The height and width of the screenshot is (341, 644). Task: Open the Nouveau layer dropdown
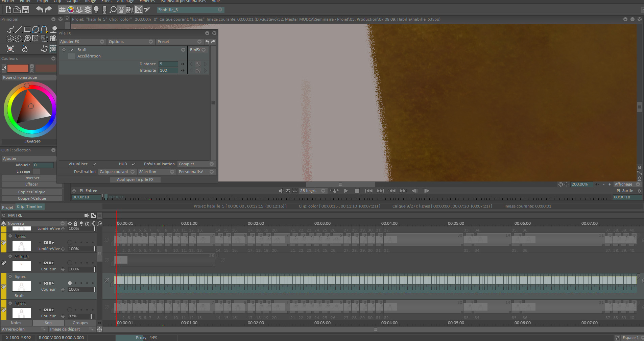tap(36, 223)
